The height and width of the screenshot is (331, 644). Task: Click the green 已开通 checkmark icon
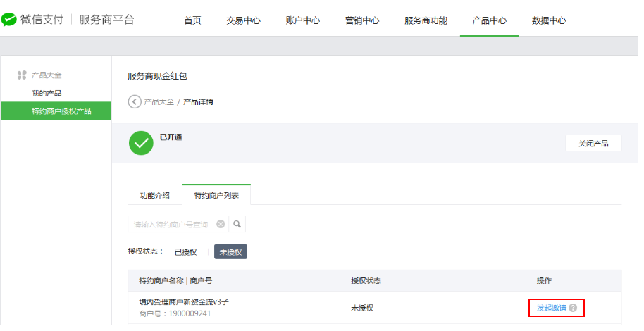pyautogui.click(x=141, y=142)
